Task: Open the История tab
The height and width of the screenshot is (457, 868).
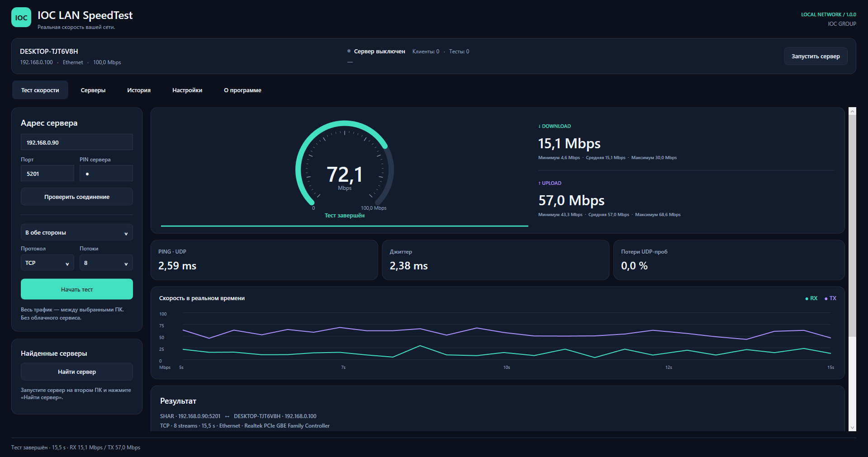Action: coord(139,90)
